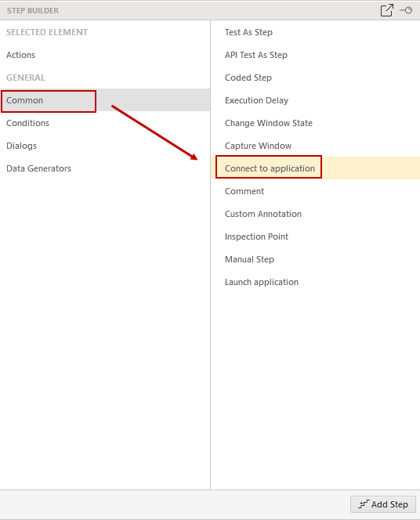Open the Data Generators category

(x=105, y=168)
